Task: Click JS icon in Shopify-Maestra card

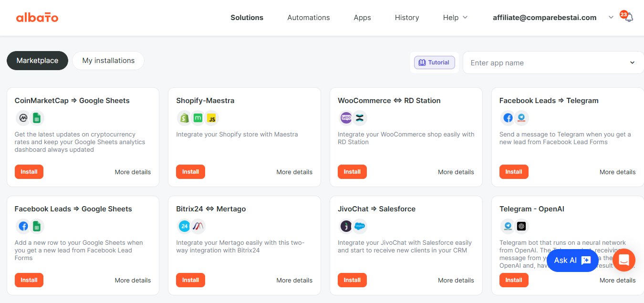Action: pyautogui.click(x=212, y=118)
